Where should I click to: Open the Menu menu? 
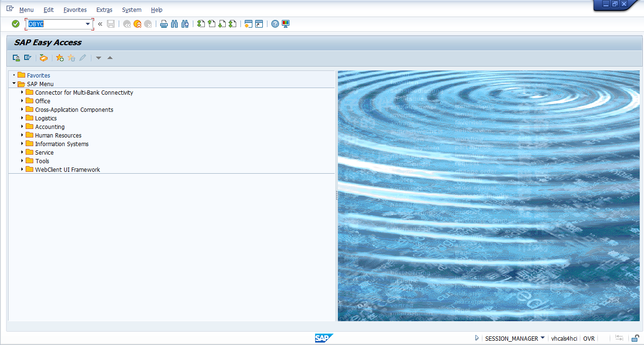27,10
